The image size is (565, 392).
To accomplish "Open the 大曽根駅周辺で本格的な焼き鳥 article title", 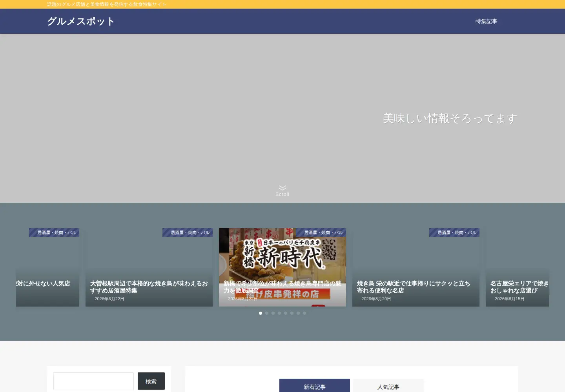I will click(x=149, y=287).
